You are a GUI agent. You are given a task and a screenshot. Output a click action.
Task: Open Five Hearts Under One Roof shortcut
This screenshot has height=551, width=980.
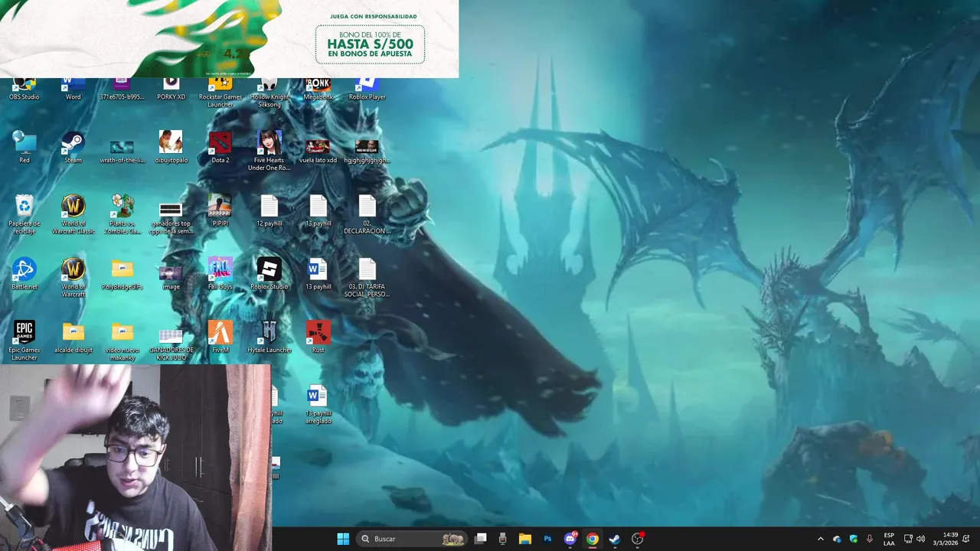[269, 151]
